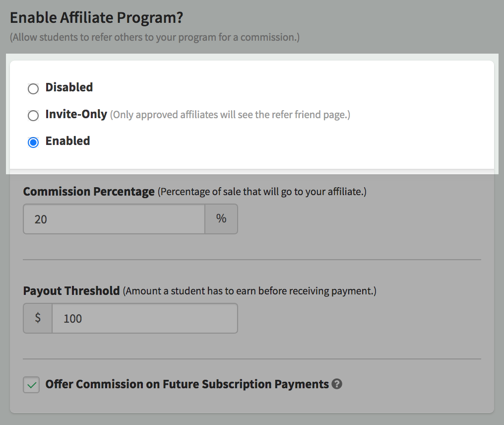Select the Disabled radio button
This screenshot has width=504, height=425.
(33, 89)
